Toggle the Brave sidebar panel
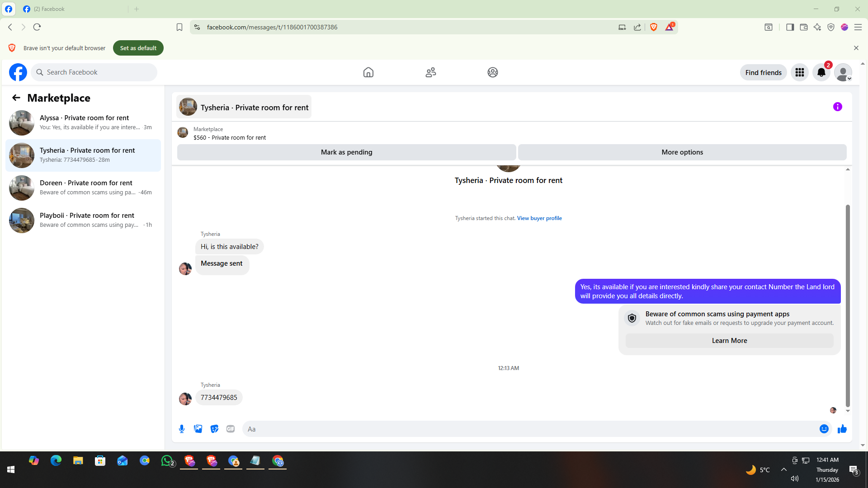 pyautogui.click(x=790, y=27)
